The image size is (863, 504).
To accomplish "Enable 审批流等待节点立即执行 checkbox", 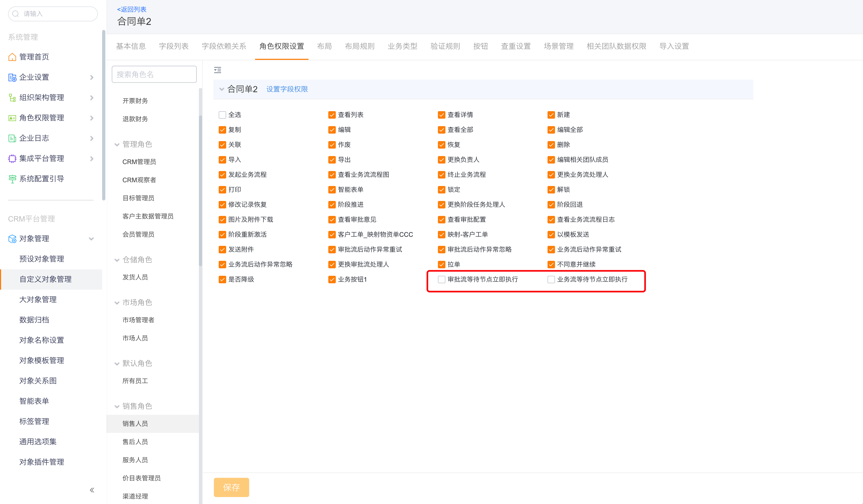I will pos(441,280).
